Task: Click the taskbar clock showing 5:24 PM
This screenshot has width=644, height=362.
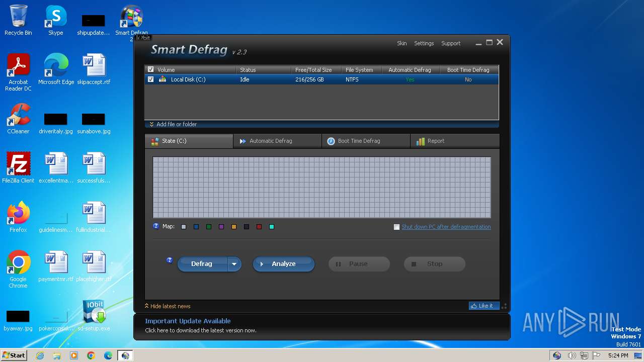Action: pyautogui.click(x=618, y=355)
